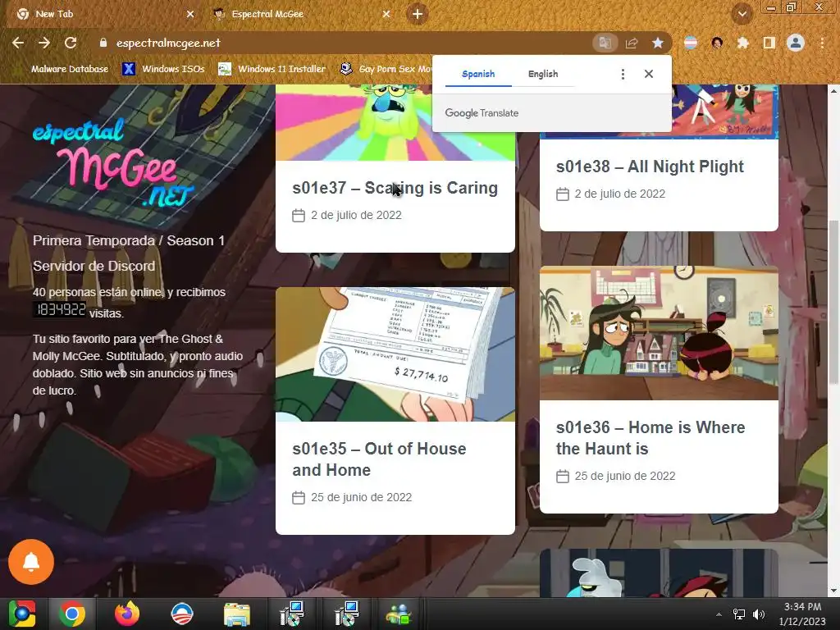Select Spanish in the translate popup
This screenshot has height=630, width=840.
point(478,74)
